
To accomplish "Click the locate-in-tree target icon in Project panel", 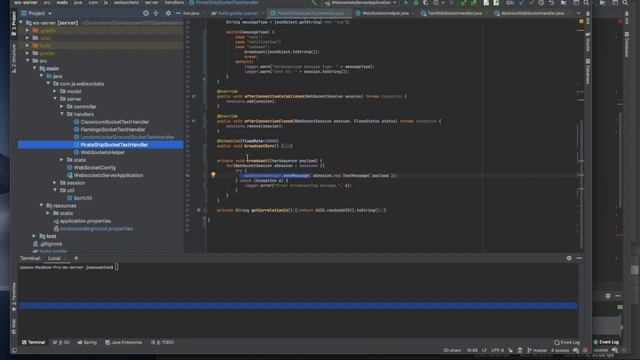I will (146, 13).
